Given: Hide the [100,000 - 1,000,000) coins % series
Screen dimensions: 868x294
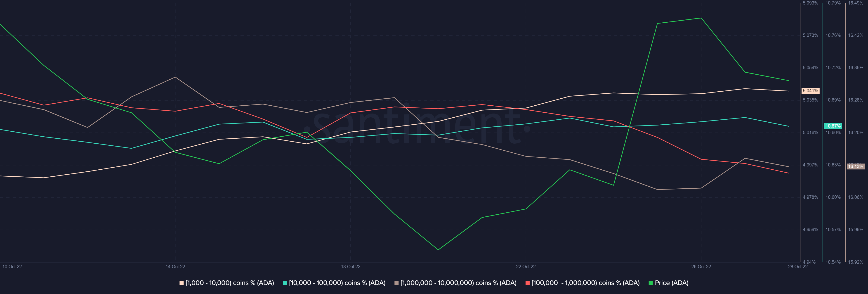Looking at the screenshot, I should pos(585,283).
